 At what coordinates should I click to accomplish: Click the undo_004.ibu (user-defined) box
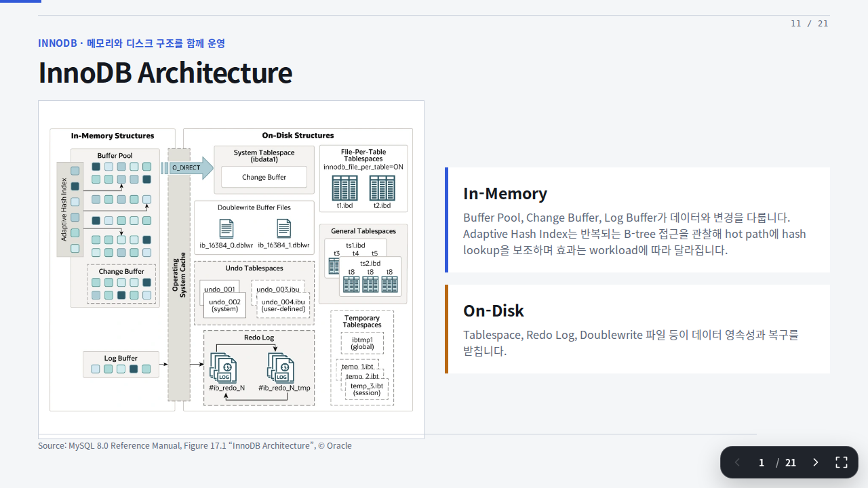tap(284, 305)
